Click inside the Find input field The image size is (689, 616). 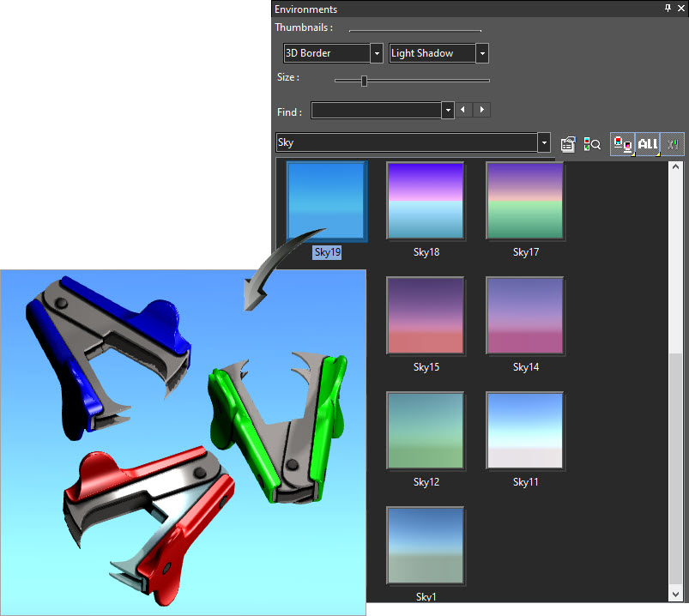[x=376, y=111]
